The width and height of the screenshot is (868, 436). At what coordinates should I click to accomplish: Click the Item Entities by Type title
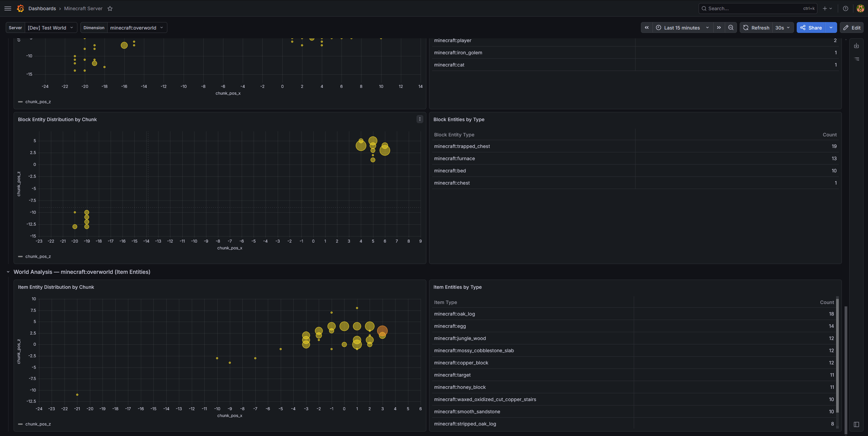[458, 287]
